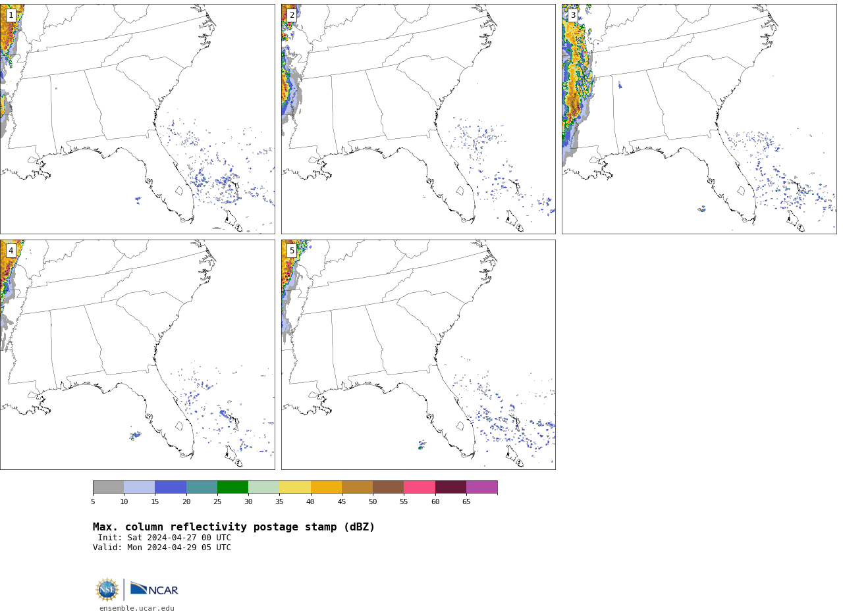
Task: Click the colorbar tick label 50
Action: [x=373, y=502]
